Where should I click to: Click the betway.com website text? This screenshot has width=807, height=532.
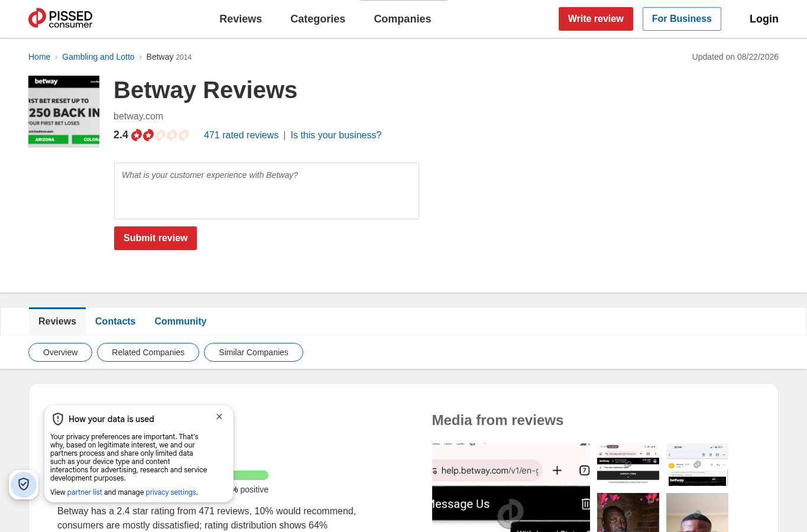138,116
